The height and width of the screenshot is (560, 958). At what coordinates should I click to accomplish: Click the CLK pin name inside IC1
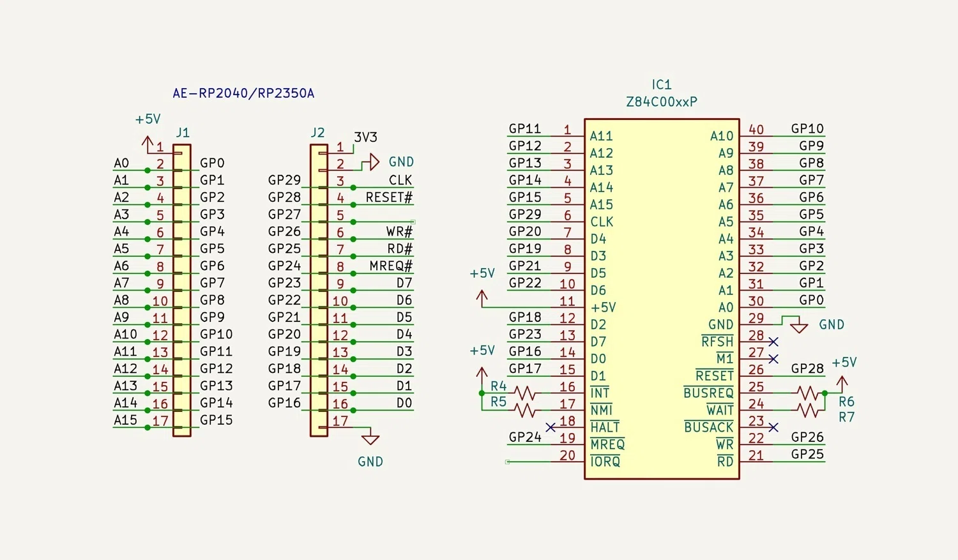pos(602,222)
